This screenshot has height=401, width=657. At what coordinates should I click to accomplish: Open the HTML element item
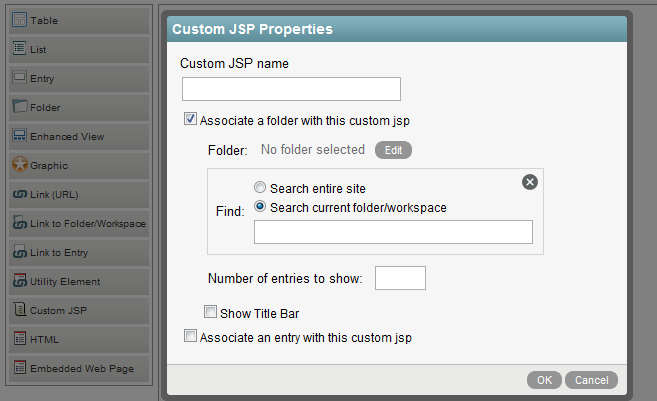pyautogui.click(x=45, y=339)
